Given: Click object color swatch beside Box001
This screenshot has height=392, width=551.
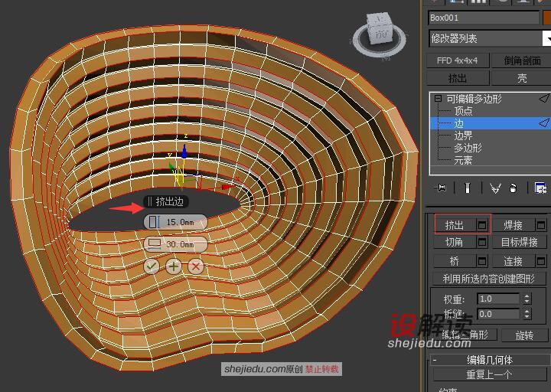Looking at the screenshot, I should tap(546, 18).
